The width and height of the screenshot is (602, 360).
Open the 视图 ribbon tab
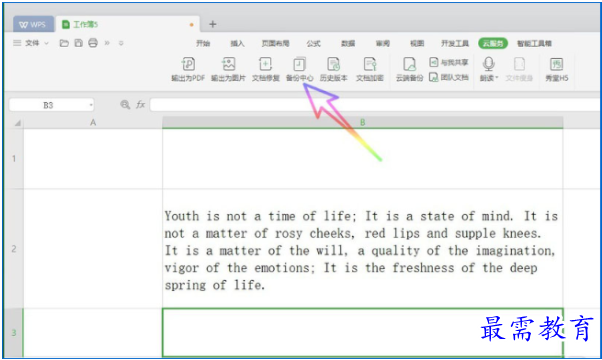pyautogui.click(x=417, y=43)
